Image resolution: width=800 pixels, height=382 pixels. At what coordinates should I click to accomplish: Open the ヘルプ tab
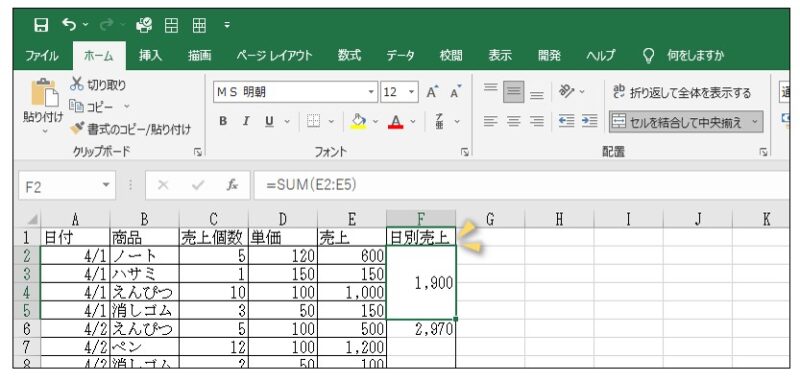600,56
